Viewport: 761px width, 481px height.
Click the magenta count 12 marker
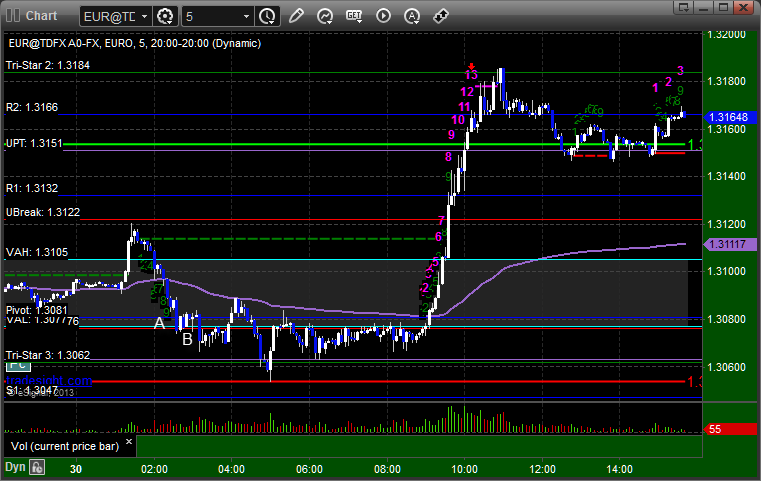(x=467, y=92)
